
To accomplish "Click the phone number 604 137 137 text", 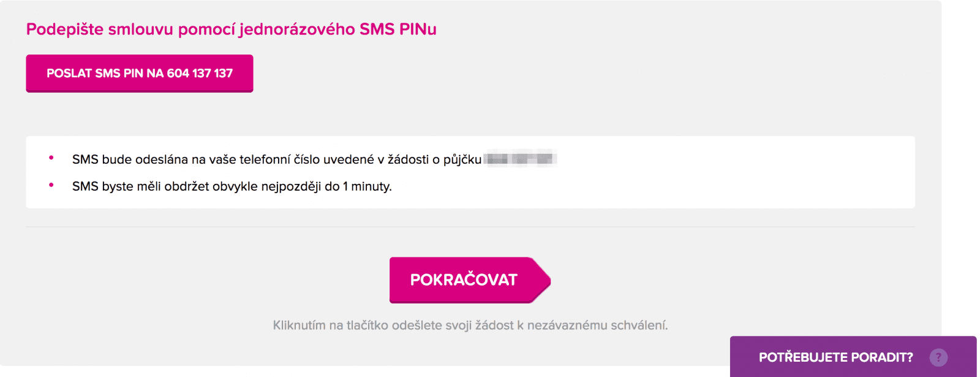I will (200, 74).
